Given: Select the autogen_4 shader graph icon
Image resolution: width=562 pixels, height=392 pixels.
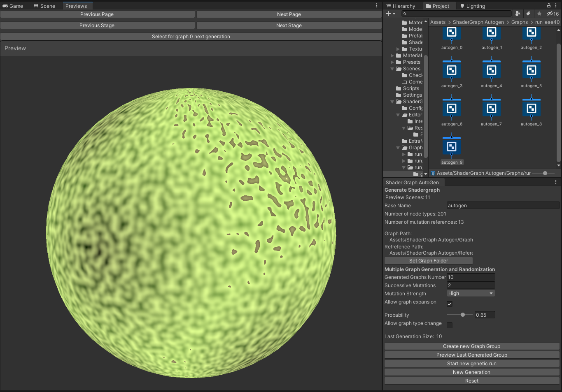Looking at the screenshot, I should (x=492, y=70).
